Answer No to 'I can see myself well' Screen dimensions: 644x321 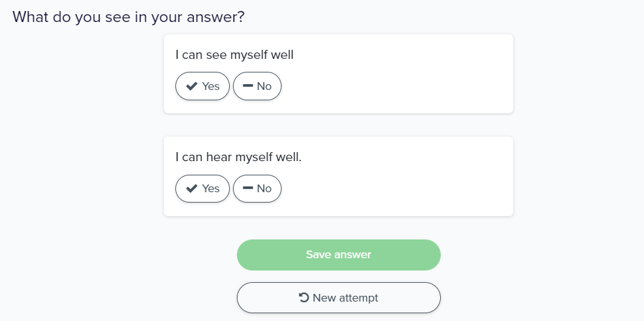coord(257,86)
